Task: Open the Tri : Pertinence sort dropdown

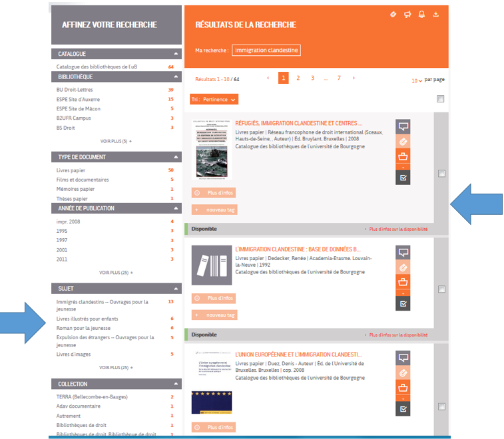Action: point(214,100)
